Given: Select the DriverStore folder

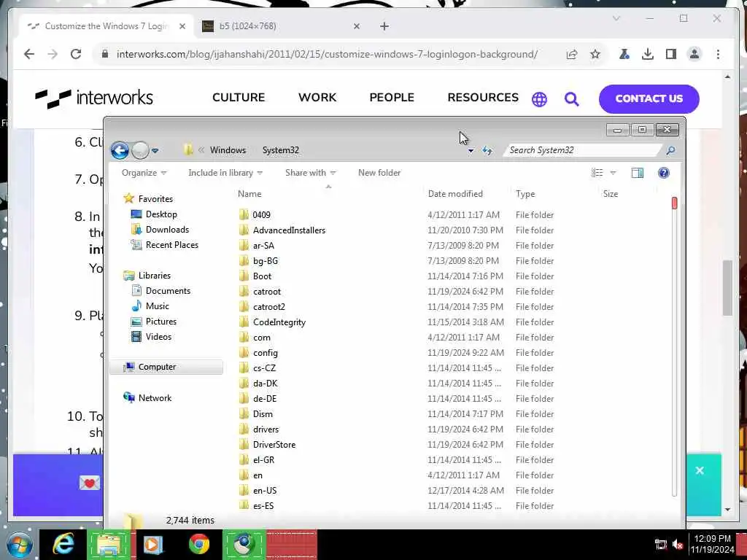Looking at the screenshot, I should click(274, 445).
